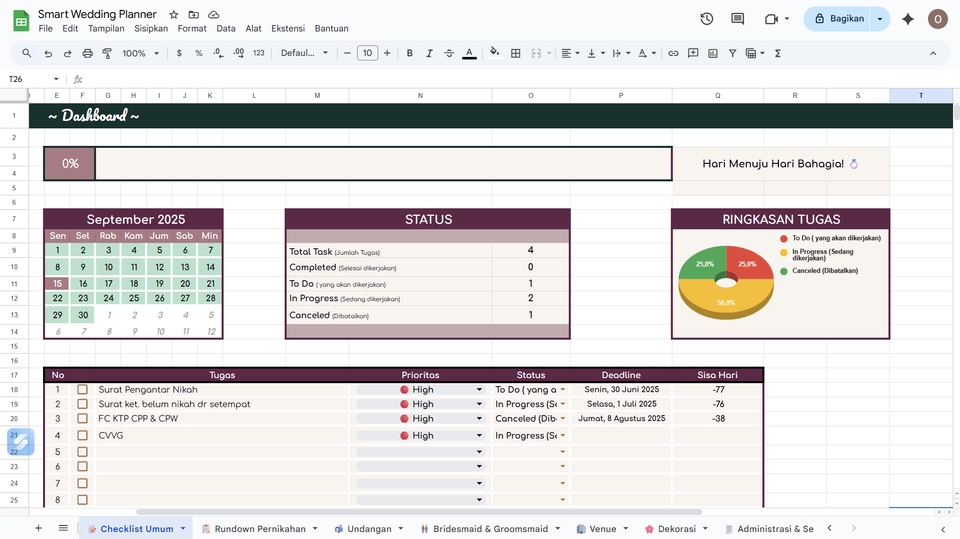Insert a link
The height and width of the screenshot is (539, 960).
tap(673, 53)
